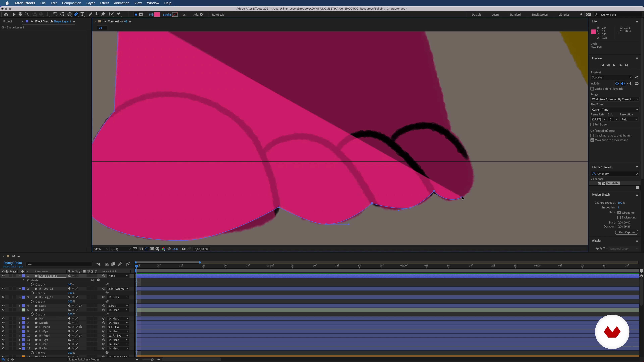Click the Search Help field
This screenshot has width=644, height=362.
[618, 15]
